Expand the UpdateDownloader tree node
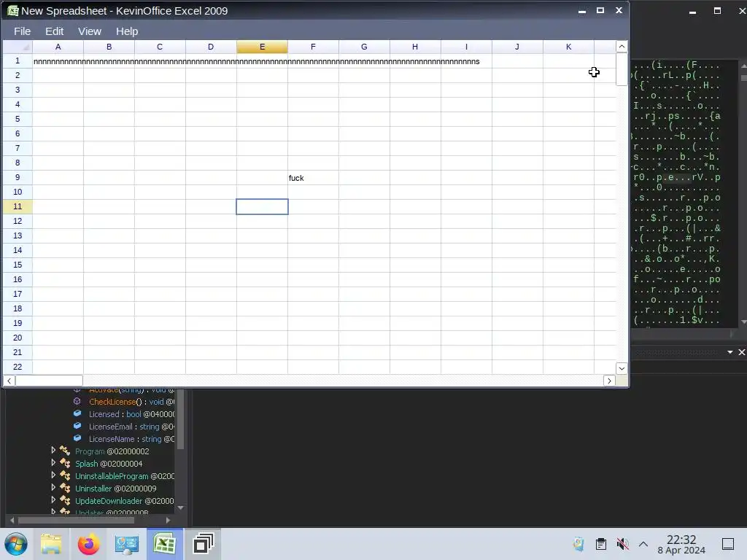747x560 pixels. [x=53, y=499]
